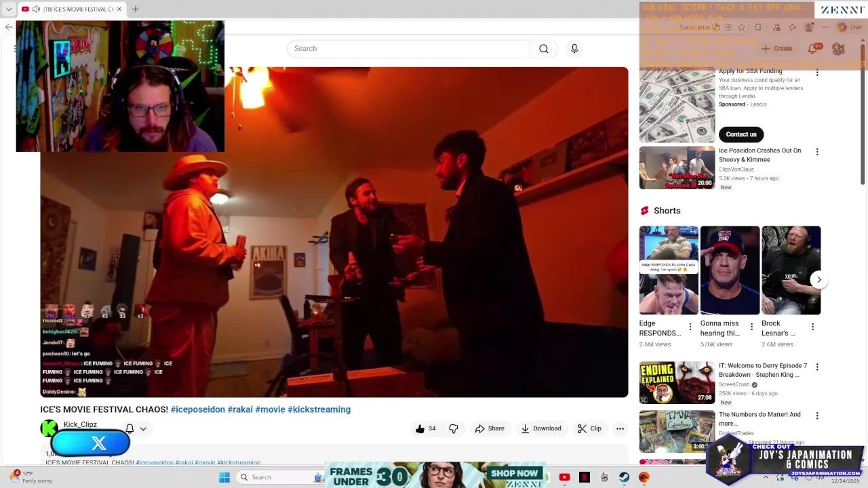Open the Copilot Chat button

pyautogui.click(x=849, y=27)
